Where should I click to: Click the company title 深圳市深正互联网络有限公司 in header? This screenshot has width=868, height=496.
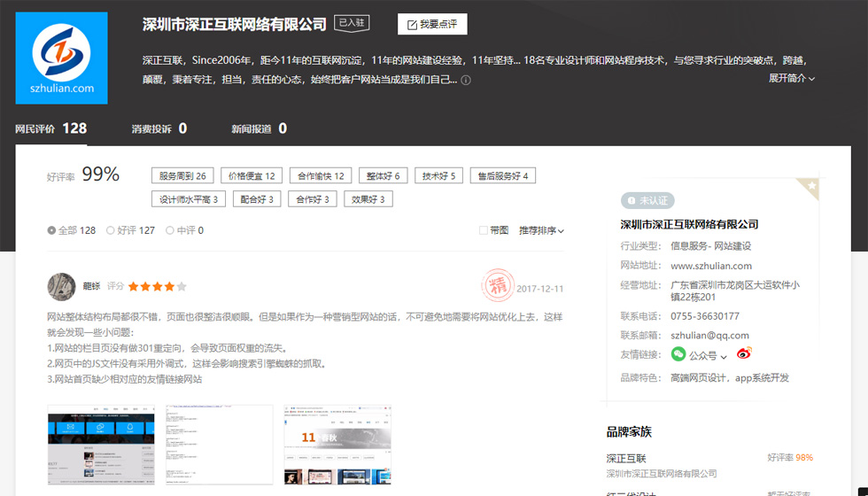(x=235, y=25)
